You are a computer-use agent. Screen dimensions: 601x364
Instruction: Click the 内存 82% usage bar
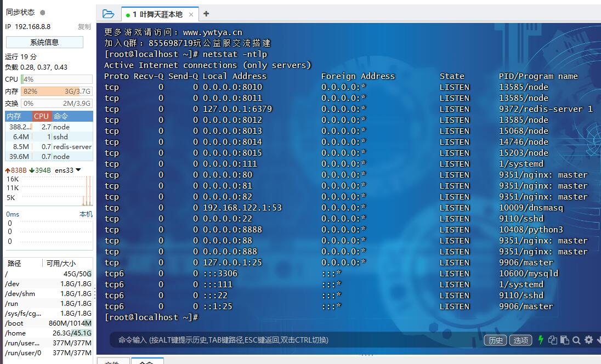point(56,92)
